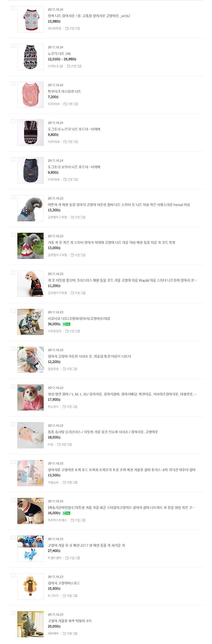Click the folder icon for 27,400원 트렌드셀러 item

tap(67, 558)
